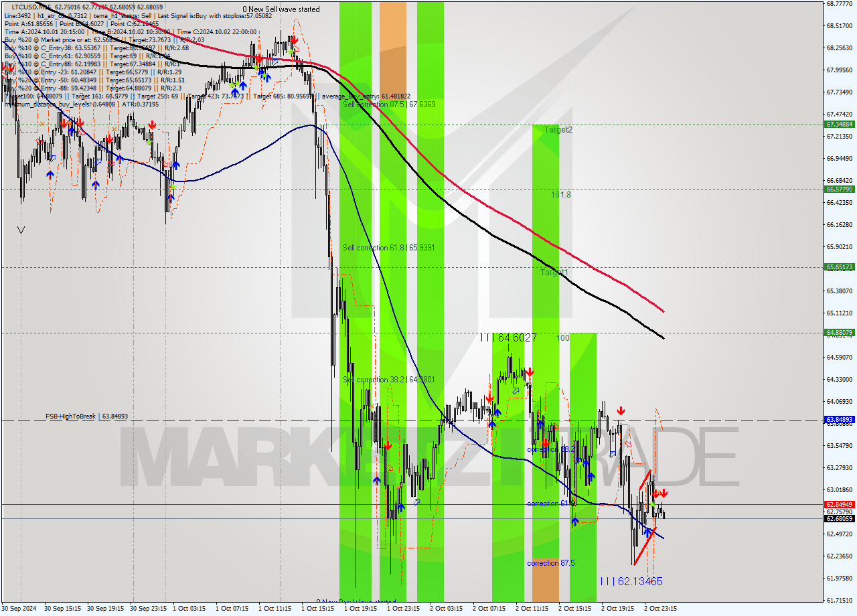Click the '2 Oct 15:15' time axis label
The width and height of the screenshot is (857, 616).
(575, 609)
